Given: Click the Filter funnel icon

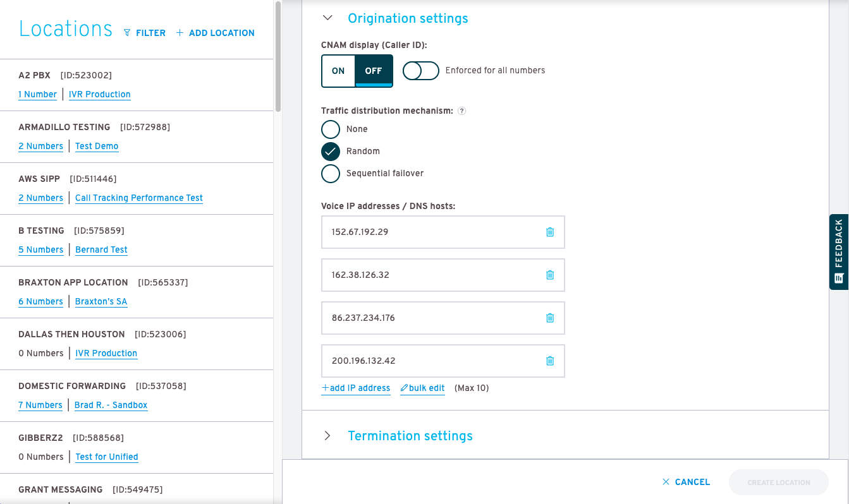Looking at the screenshot, I should pyautogui.click(x=127, y=33).
